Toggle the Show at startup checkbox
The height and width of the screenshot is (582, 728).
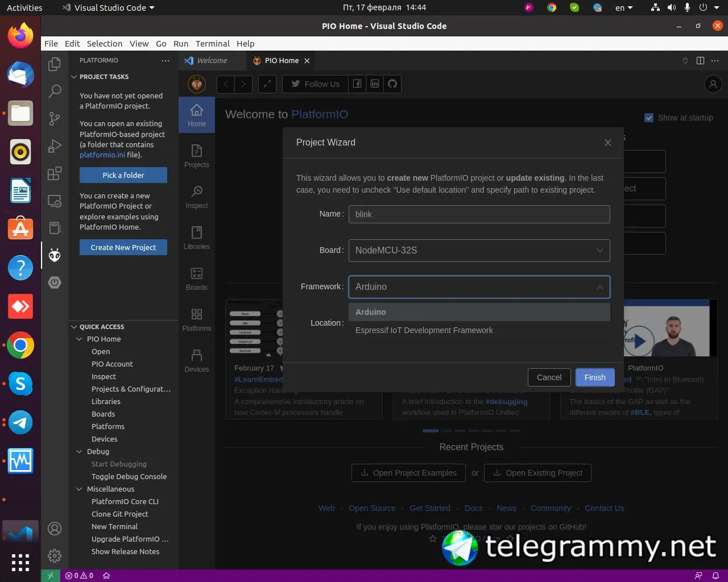click(649, 118)
